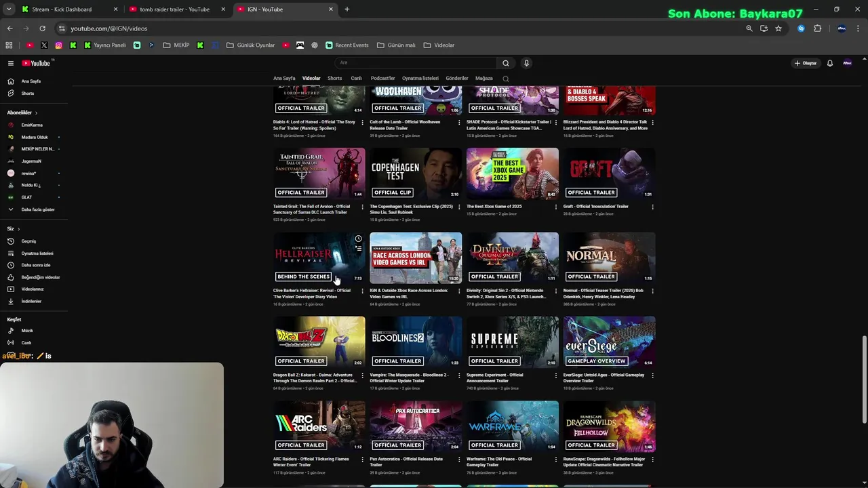Open options menu for Warframe video
Screen dimensions: 868x488
(x=555, y=460)
